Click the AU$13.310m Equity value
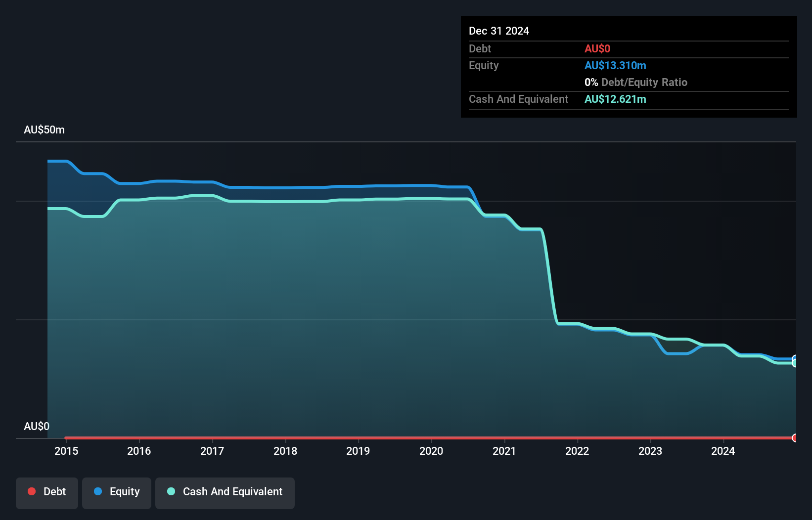Image resolution: width=812 pixels, height=520 pixels. [616, 65]
